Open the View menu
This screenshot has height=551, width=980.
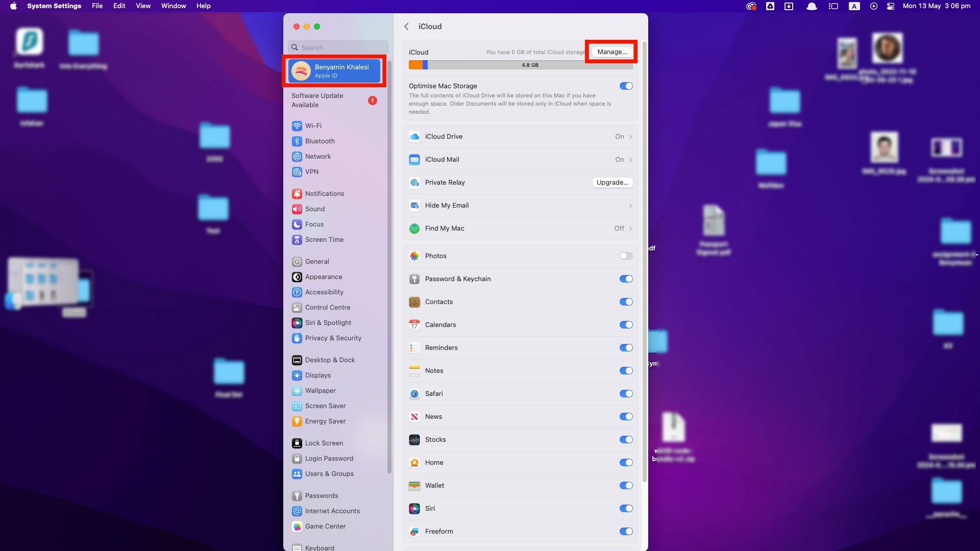[x=143, y=6]
